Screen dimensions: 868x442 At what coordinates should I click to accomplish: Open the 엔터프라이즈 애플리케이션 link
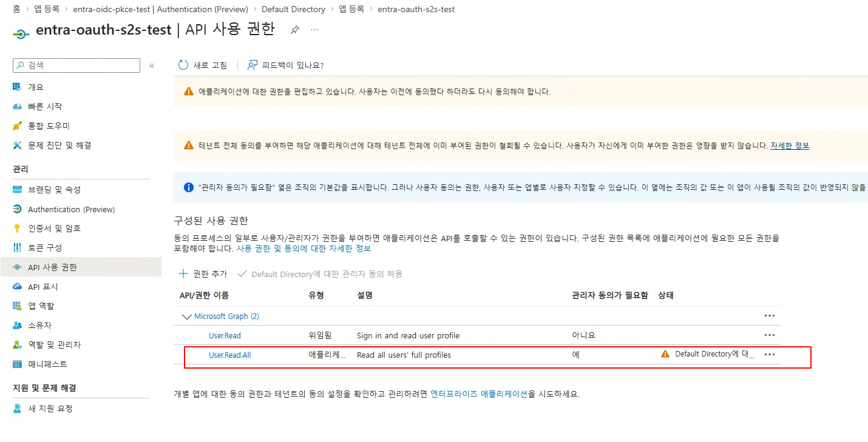click(479, 394)
